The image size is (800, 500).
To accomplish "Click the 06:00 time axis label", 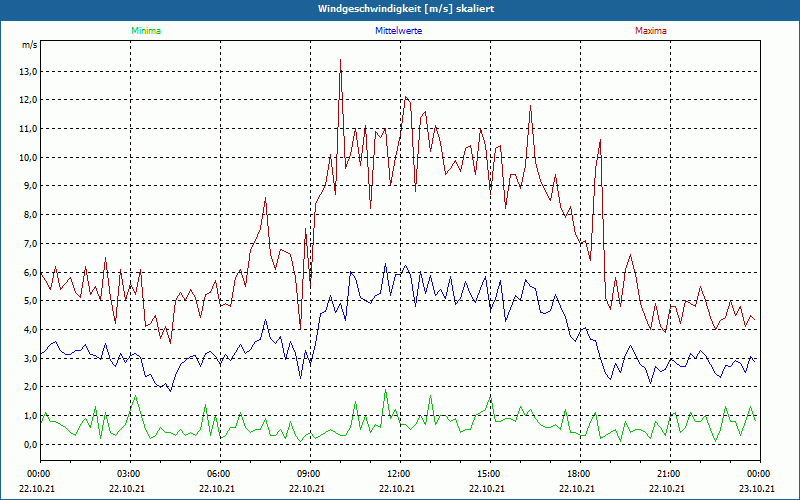I will (220, 474).
